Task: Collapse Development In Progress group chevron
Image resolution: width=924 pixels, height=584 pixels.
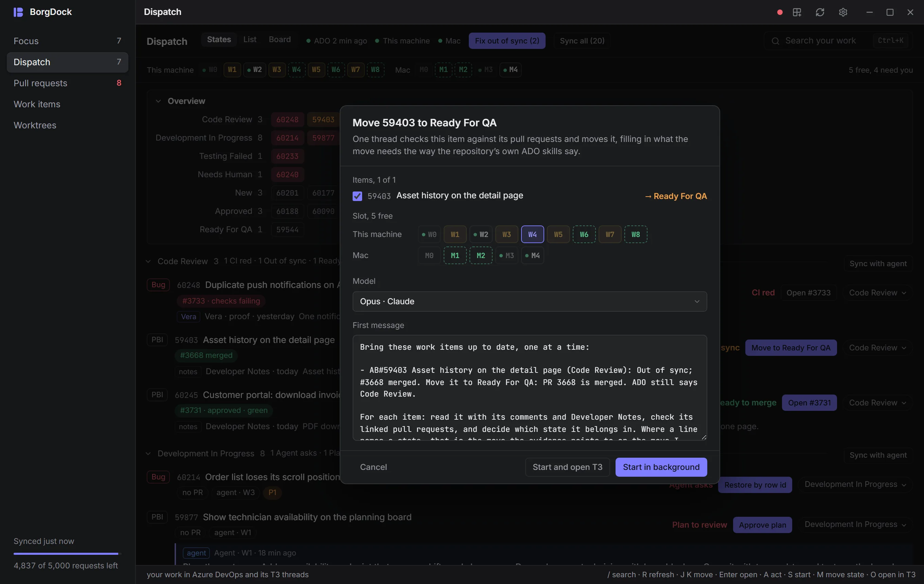Action: pyautogui.click(x=148, y=454)
